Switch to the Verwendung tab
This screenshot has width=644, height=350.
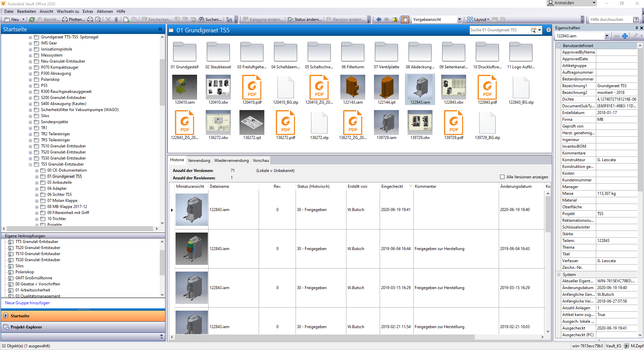click(x=199, y=161)
